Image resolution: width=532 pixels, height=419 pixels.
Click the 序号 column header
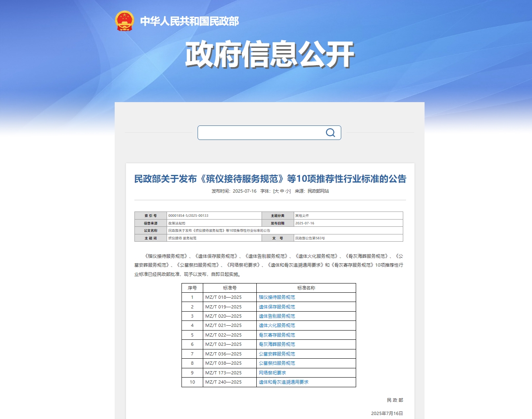click(192, 288)
